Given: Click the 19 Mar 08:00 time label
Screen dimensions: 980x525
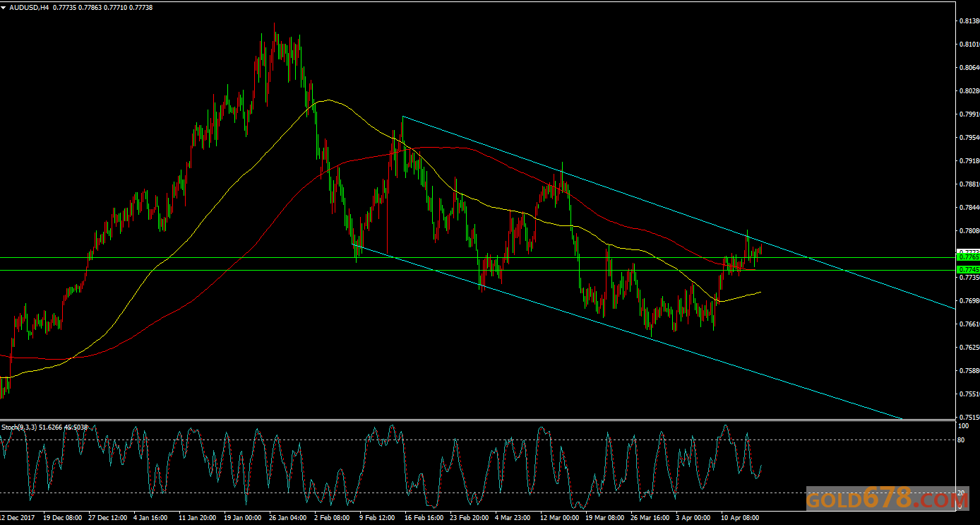Looking at the screenshot, I should coord(604,518).
